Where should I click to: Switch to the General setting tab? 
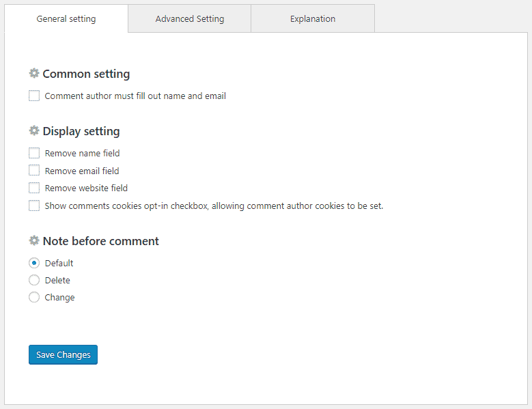(x=66, y=18)
